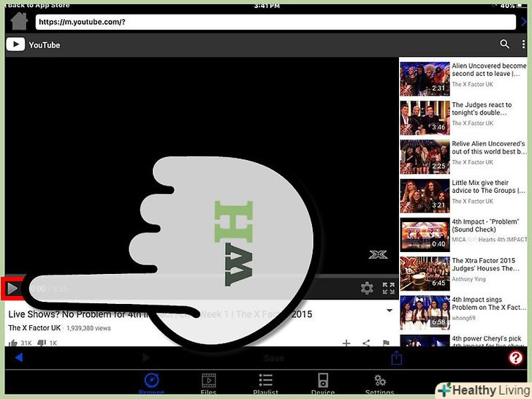This screenshot has height=399, width=532.
Task: Open Alien Uncovered 2:31 video thumbnail
Action: [425, 79]
